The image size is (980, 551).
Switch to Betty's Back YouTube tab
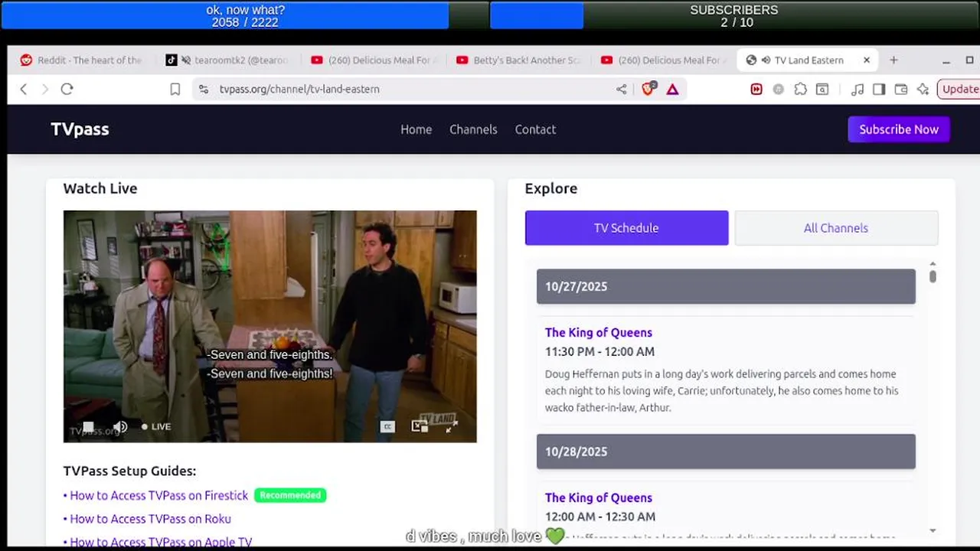pyautogui.click(x=519, y=60)
